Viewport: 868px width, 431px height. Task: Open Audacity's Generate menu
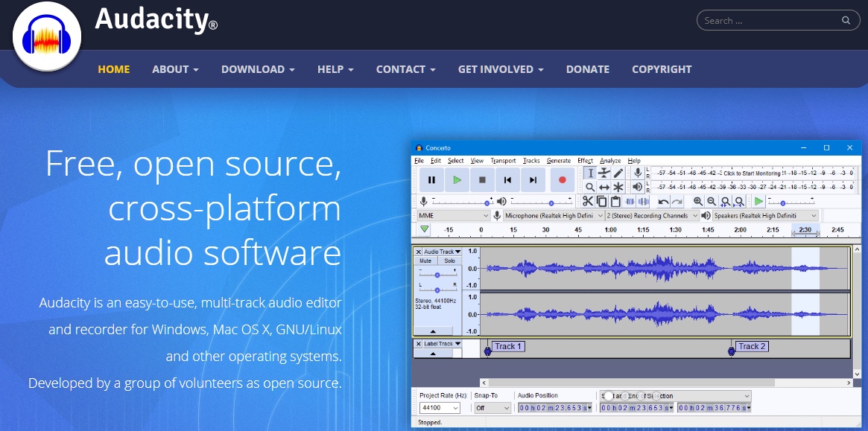pos(559,161)
